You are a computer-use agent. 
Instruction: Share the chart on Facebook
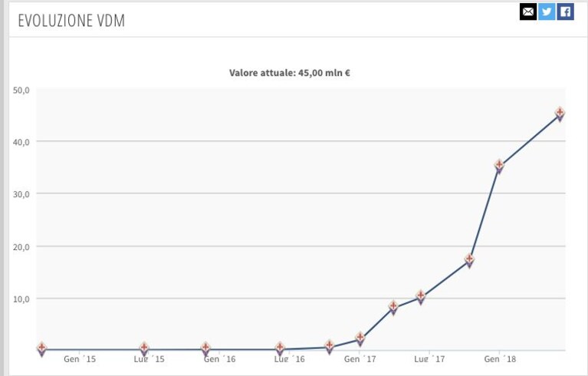(x=565, y=12)
